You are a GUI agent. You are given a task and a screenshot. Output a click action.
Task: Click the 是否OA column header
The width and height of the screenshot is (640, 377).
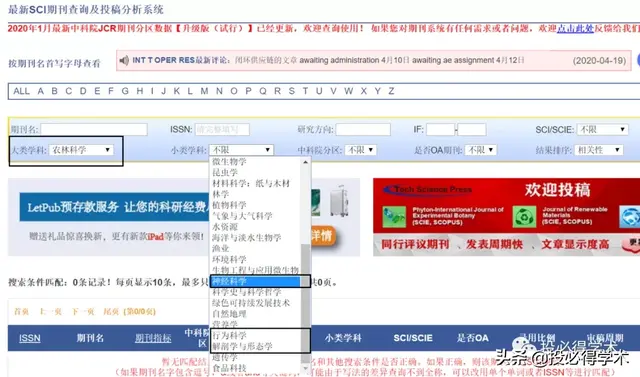[x=473, y=338]
